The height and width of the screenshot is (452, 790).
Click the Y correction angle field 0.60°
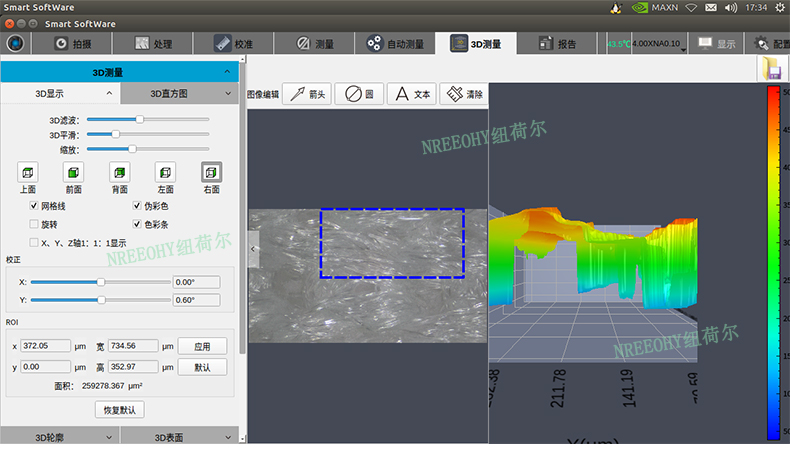tap(196, 300)
